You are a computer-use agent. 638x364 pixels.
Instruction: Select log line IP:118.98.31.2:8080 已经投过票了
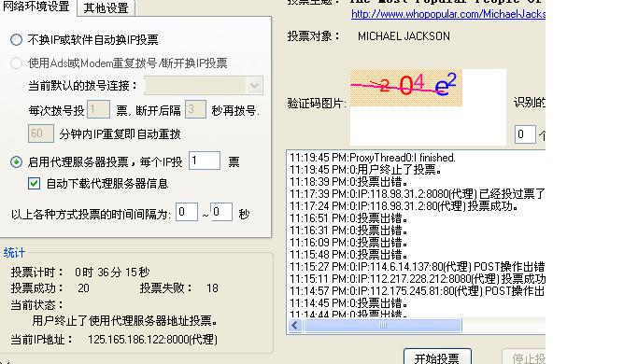(x=417, y=194)
